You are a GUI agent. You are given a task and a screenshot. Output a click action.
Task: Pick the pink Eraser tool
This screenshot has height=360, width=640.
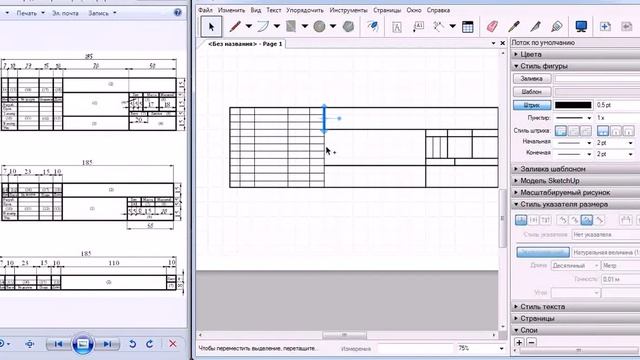[492, 27]
